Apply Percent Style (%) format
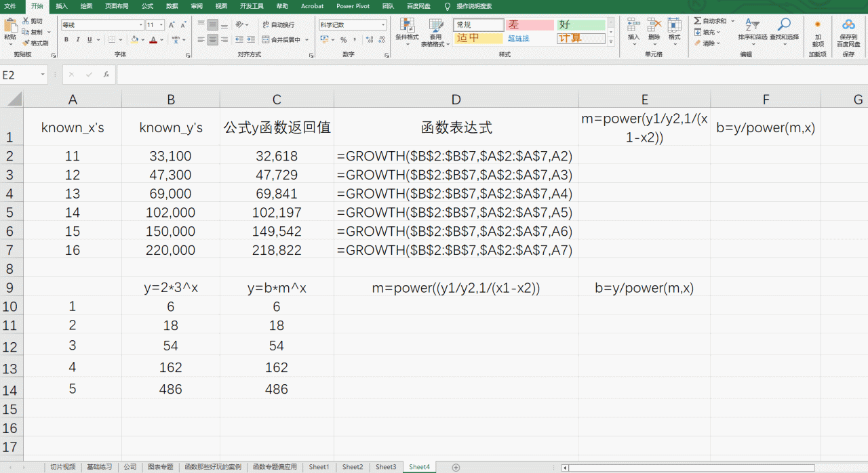Image resolution: width=868 pixels, height=473 pixels. click(344, 40)
